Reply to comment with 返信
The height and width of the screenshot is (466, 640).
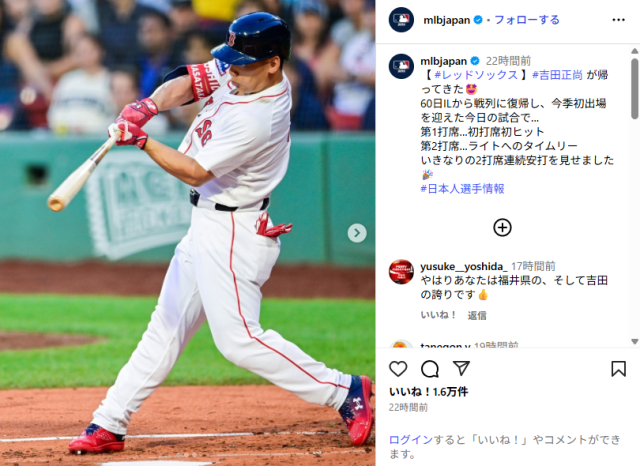click(477, 315)
